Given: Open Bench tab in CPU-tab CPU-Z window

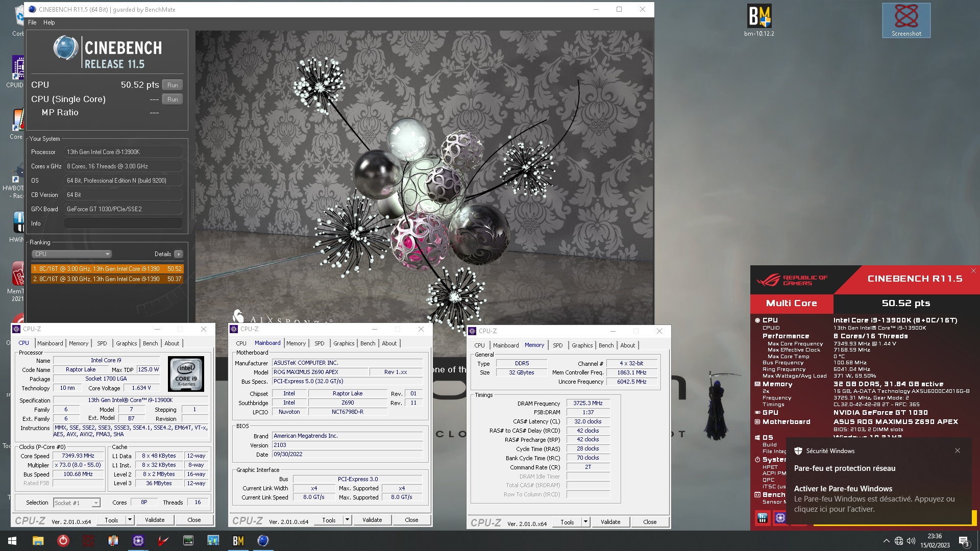Looking at the screenshot, I should (151, 343).
